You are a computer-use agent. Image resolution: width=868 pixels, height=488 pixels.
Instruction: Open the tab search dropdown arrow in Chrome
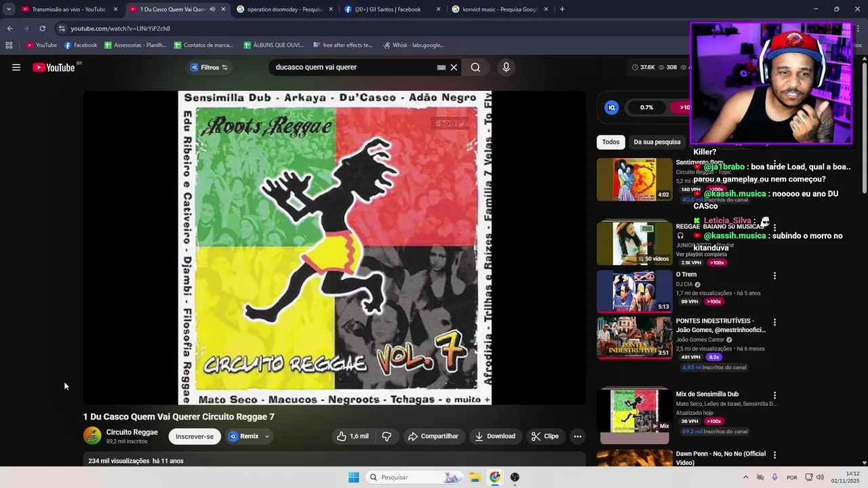9,9
